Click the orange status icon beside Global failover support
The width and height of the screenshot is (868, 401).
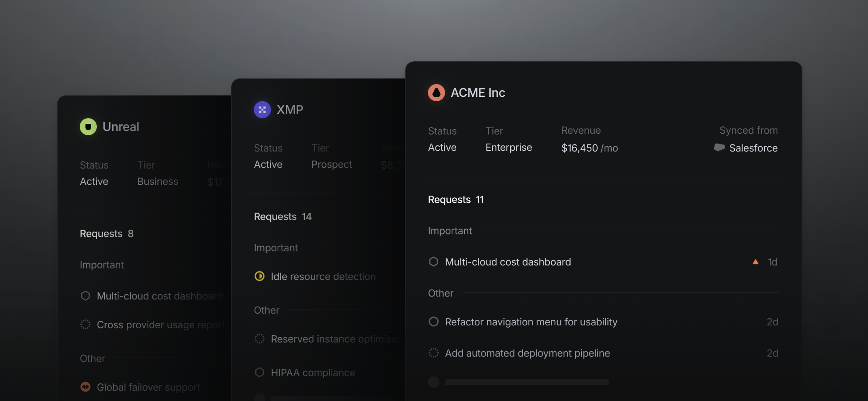click(85, 387)
